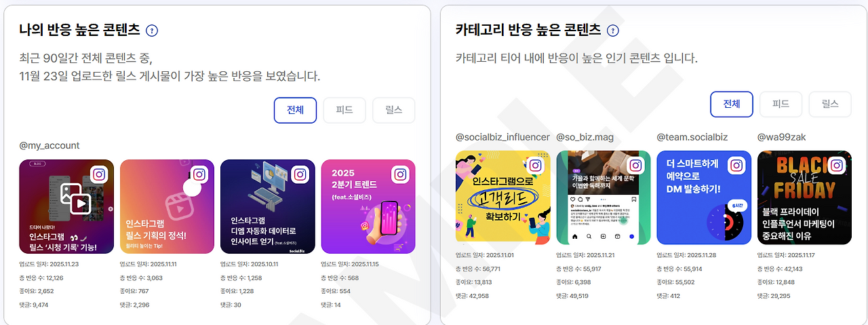Screen dimensions: 868x325
Task: Click help icon beside 카테고리 반응 높은 콘텐츠
Action: click(x=612, y=31)
